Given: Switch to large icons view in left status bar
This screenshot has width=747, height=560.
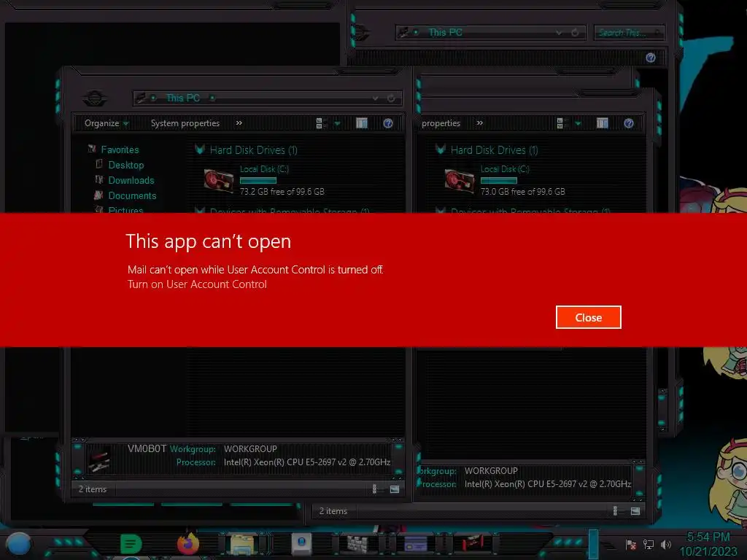Looking at the screenshot, I should pos(395,489).
